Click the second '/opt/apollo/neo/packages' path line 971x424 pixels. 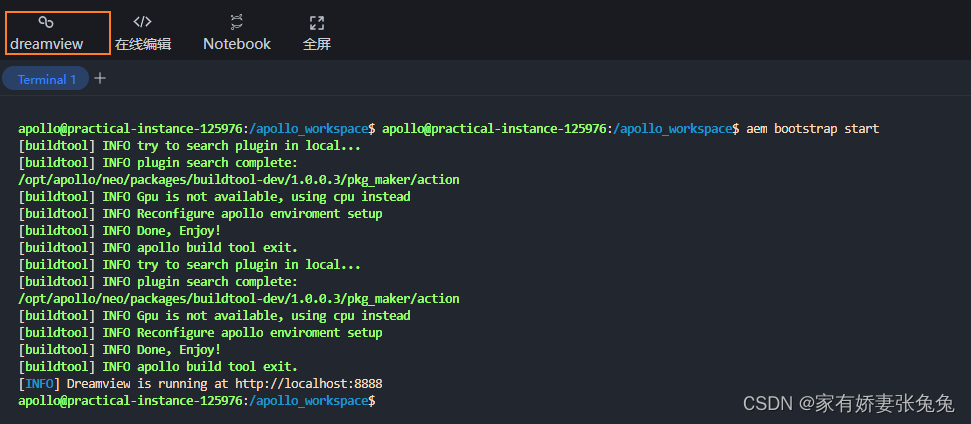[x=239, y=299]
